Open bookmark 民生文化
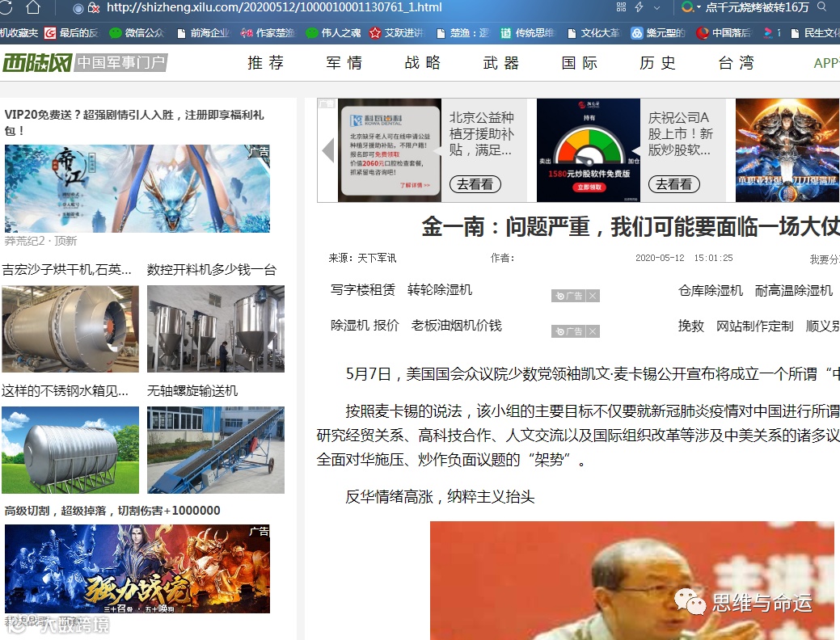This screenshot has height=640, width=840. tap(815, 32)
